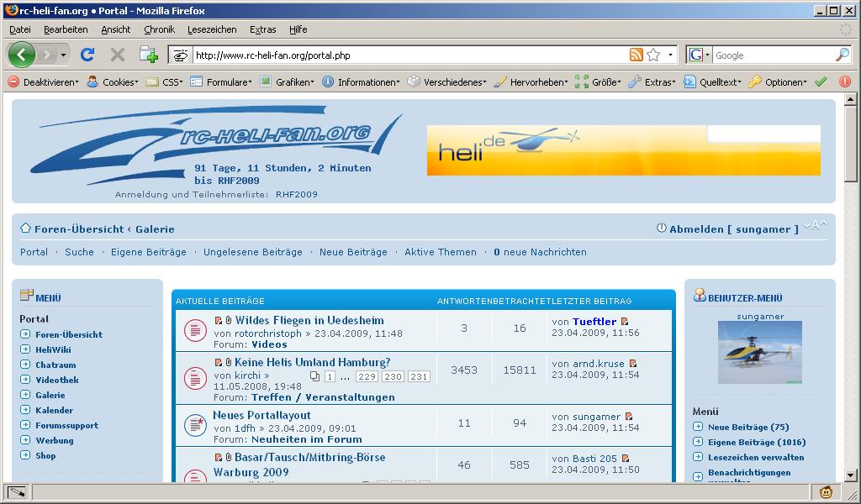Log out via Abmelden [ sungamer ]

point(733,229)
